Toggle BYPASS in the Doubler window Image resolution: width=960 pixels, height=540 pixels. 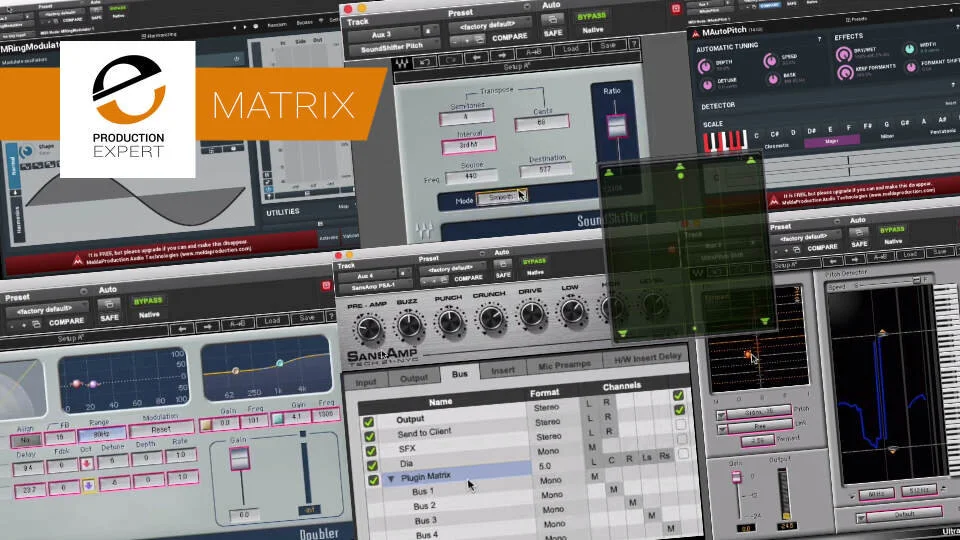[148, 301]
